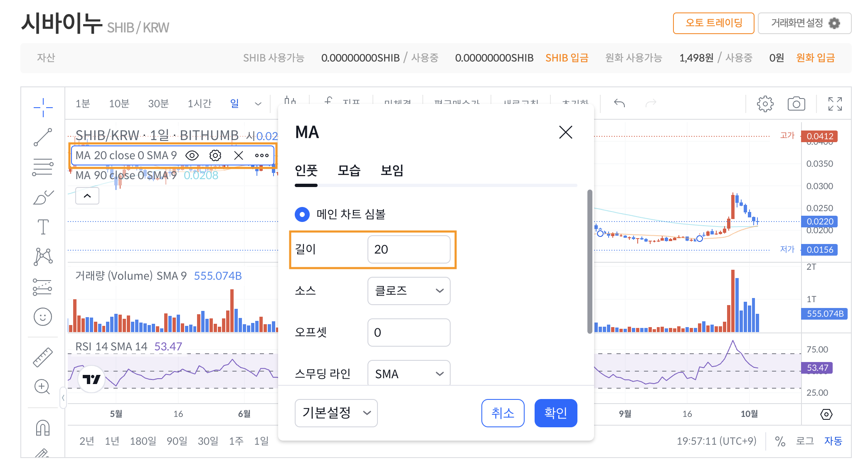Toggle the 로그 scale option
The width and height of the screenshot is (868, 473).
[805, 441]
